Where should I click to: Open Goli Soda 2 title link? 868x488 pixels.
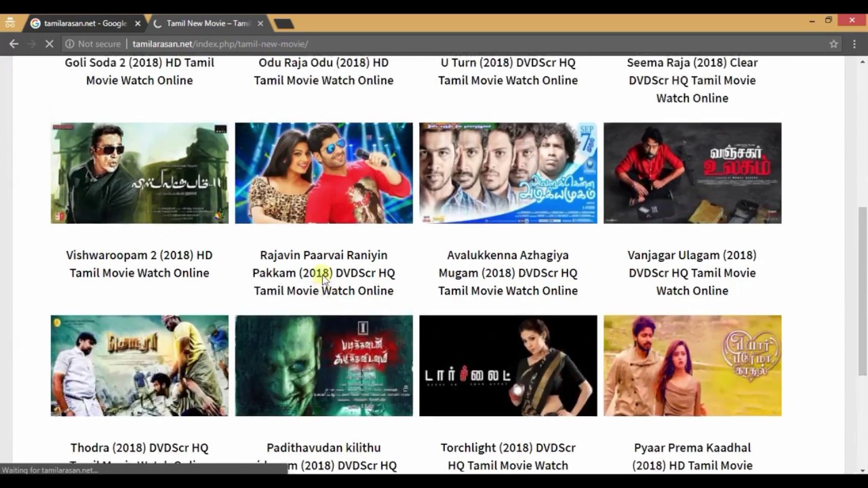coord(139,71)
